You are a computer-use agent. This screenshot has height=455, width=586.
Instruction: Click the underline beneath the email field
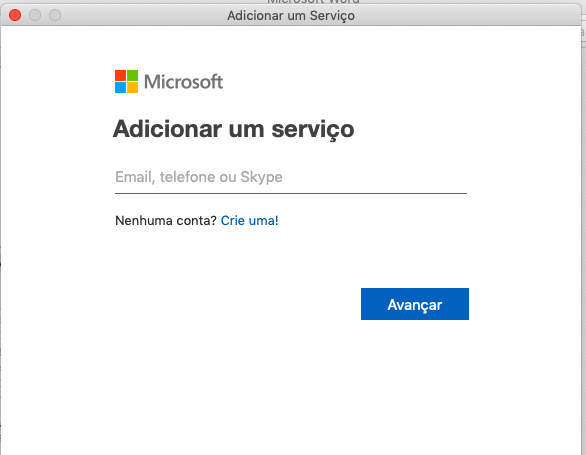[291, 193]
